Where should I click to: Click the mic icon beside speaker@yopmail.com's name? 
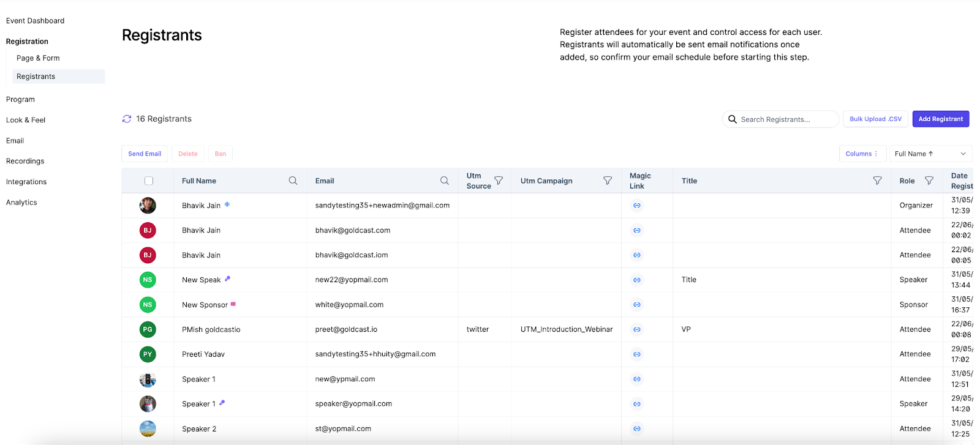(222, 403)
